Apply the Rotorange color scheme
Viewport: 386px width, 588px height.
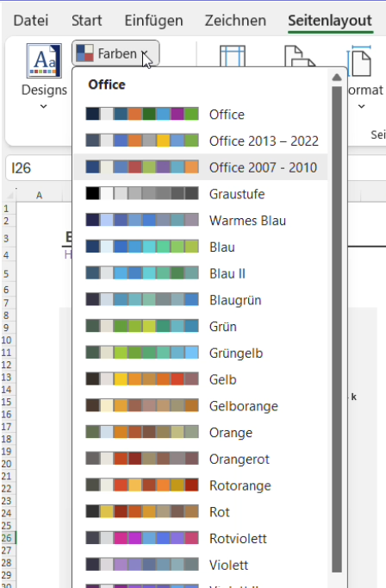201,485
